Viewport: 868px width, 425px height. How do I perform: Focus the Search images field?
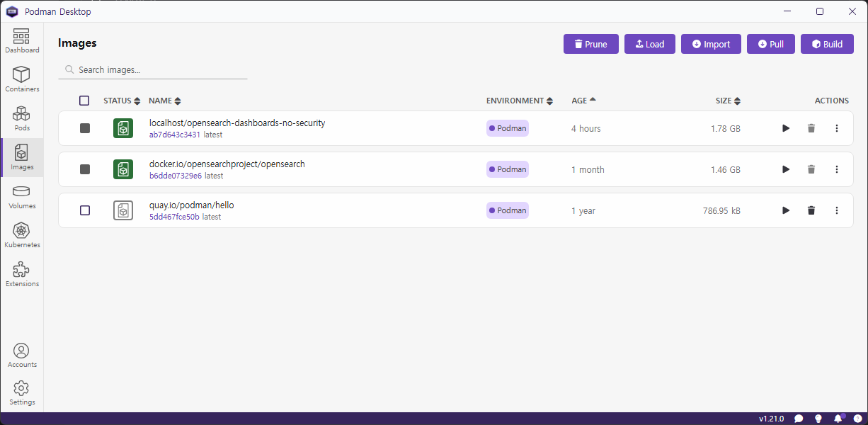[x=153, y=70]
